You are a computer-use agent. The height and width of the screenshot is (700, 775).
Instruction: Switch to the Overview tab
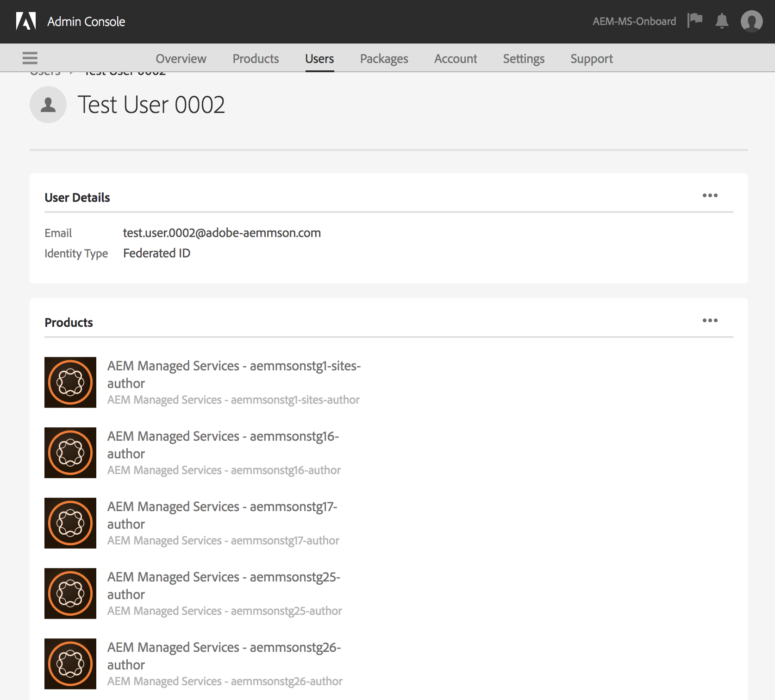tap(181, 59)
